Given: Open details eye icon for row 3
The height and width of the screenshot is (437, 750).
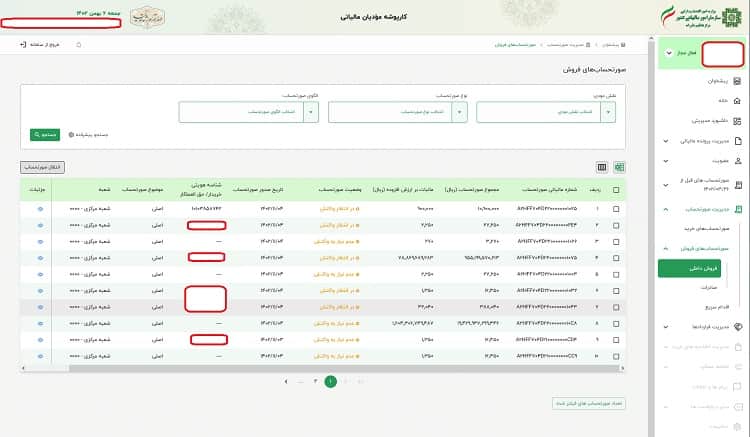Looking at the screenshot, I should coord(40,241).
